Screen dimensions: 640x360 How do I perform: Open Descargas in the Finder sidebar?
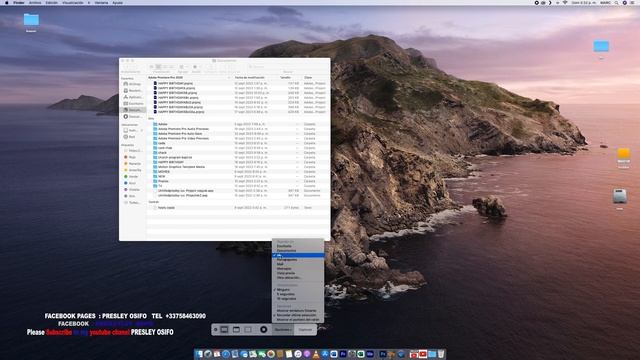click(133, 116)
